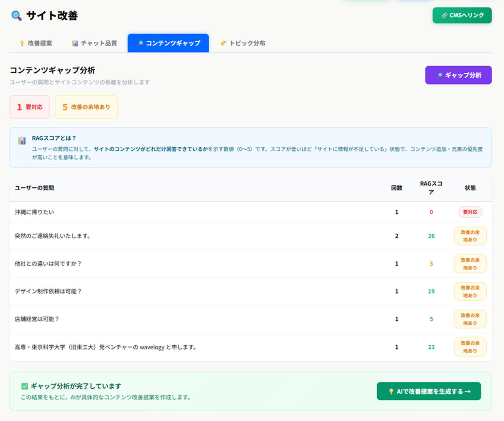This screenshot has height=421, width=504.
Task: Click the bar chart icon on チャット品質 tab
Action: [75, 43]
